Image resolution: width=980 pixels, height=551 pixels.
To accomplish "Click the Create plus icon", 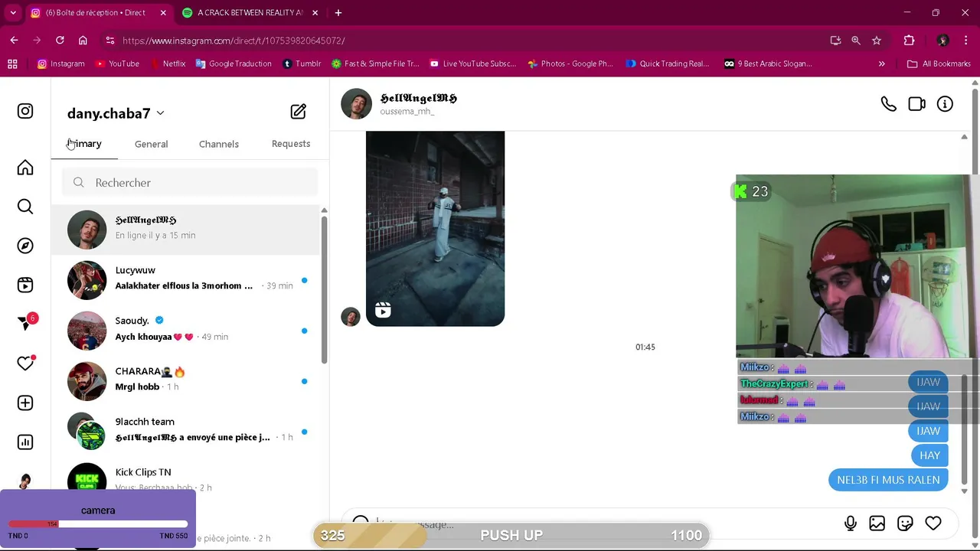I will (25, 403).
